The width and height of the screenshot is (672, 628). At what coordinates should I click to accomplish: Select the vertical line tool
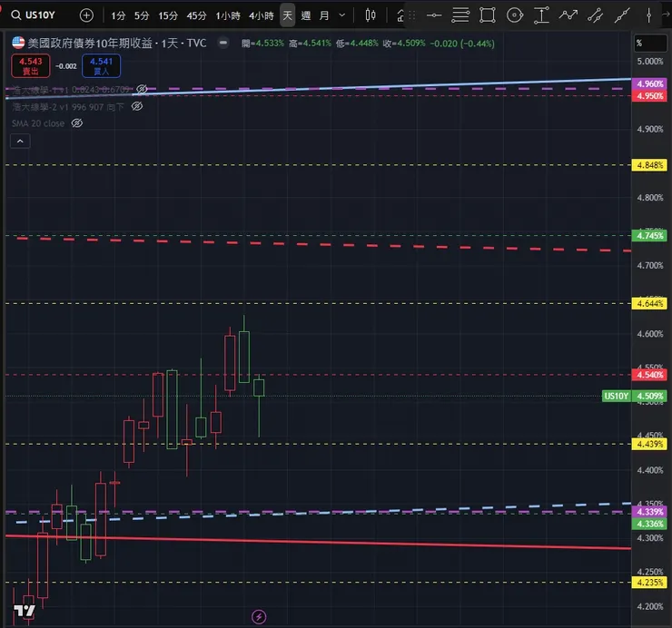(649, 15)
